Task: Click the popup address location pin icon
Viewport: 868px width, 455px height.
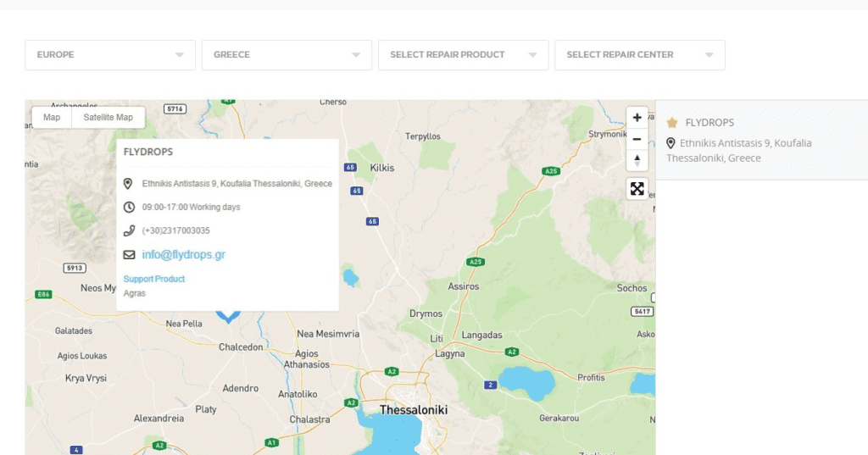Action: (x=128, y=184)
